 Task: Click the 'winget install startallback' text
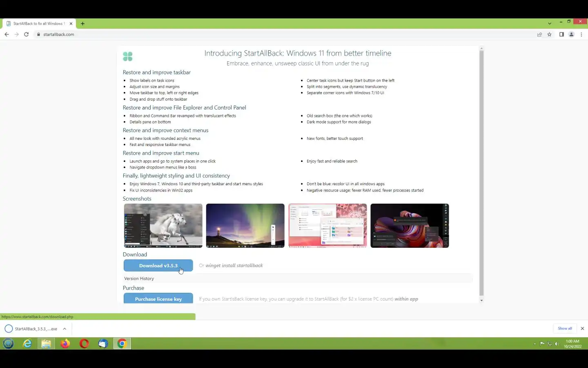coord(234,265)
